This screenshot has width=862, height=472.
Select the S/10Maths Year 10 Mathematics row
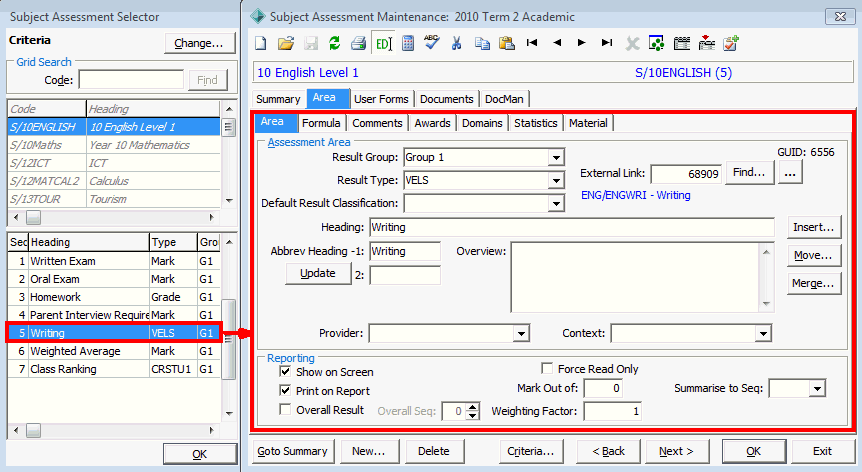tap(114, 145)
